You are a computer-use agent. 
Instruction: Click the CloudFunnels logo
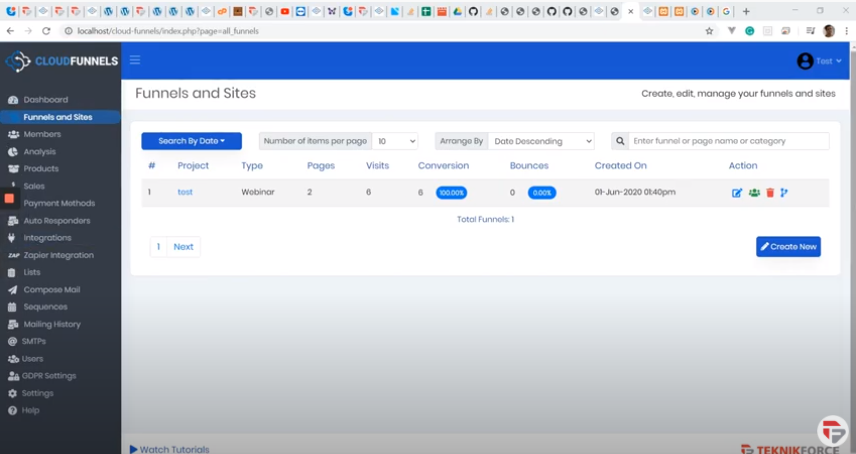tap(61, 61)
